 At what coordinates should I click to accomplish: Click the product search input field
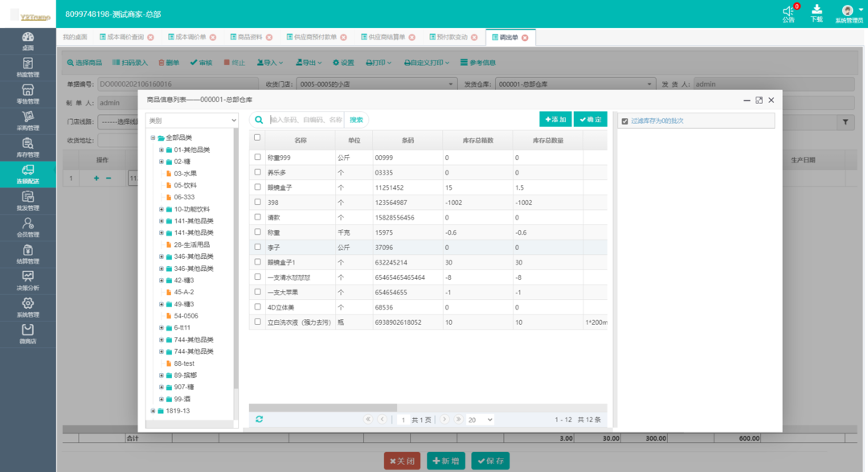click(x=305, y=120)
